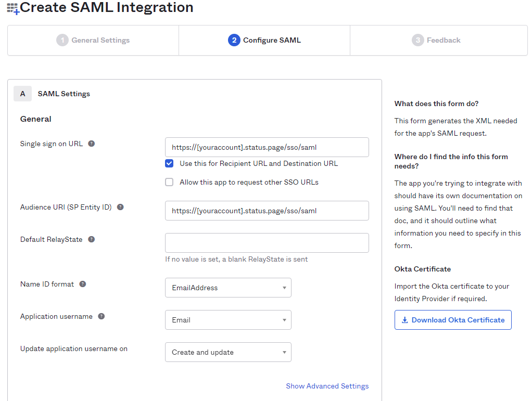This screenshot has height=401, width=532.
Task: Click the help icon beside Name ID format
Action: coord(83,284)
